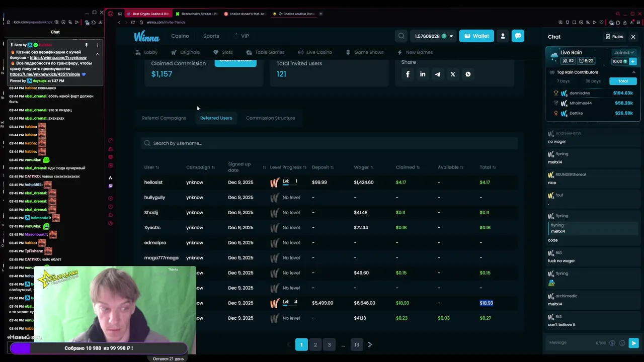This screenshot has height=362, width=644.
Task: Switch to Commission Structure tab
Action: click(x=271, y=118)
